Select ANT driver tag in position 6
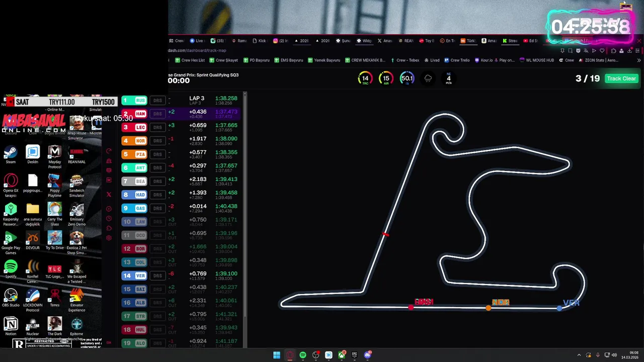The width and height of the screenshot is (644, 362). pyautogui.click(x=134, y=168)
